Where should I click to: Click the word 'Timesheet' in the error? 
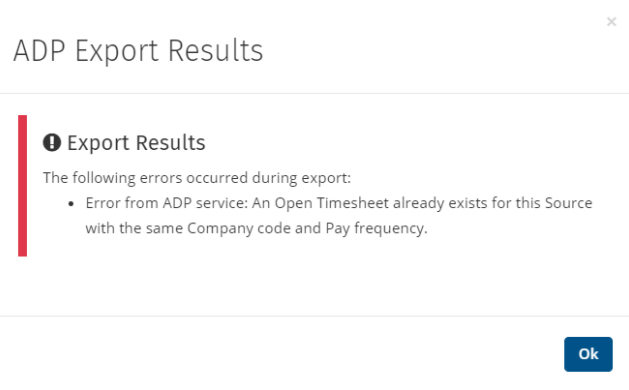click(x=353, y=203)
